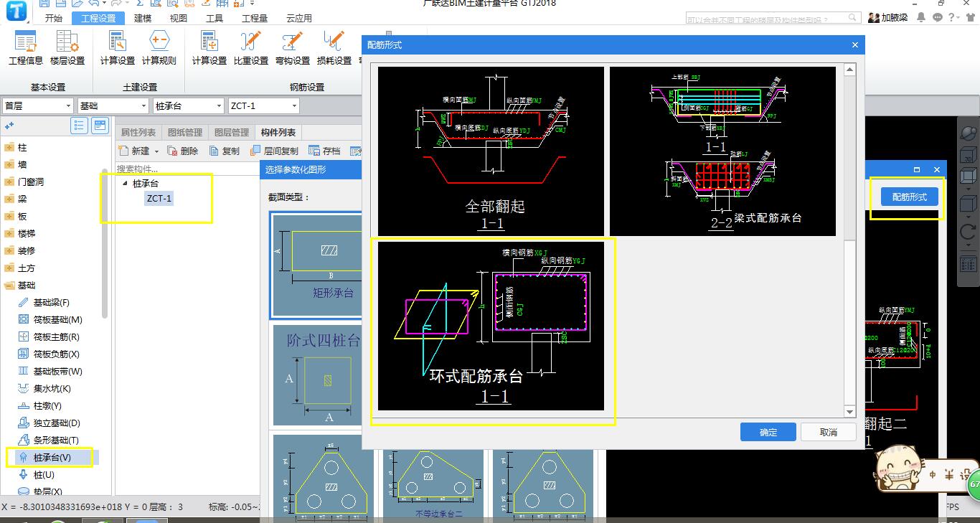Viewport: 980px width, 523px height.
Task: Select 筏板负筋(X) item
Action: pyautogui.click(x=56, y=354)
